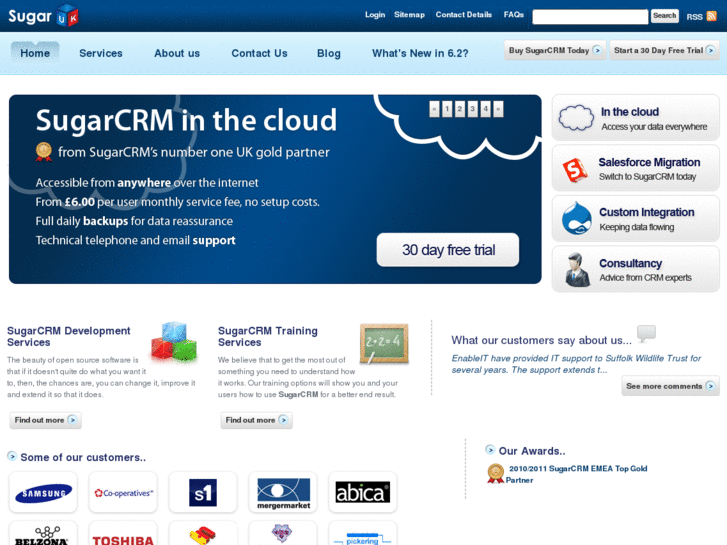This screenshot has height=545, width=727.
Task: Click the gold award medal icon
Action: point(495,474)
